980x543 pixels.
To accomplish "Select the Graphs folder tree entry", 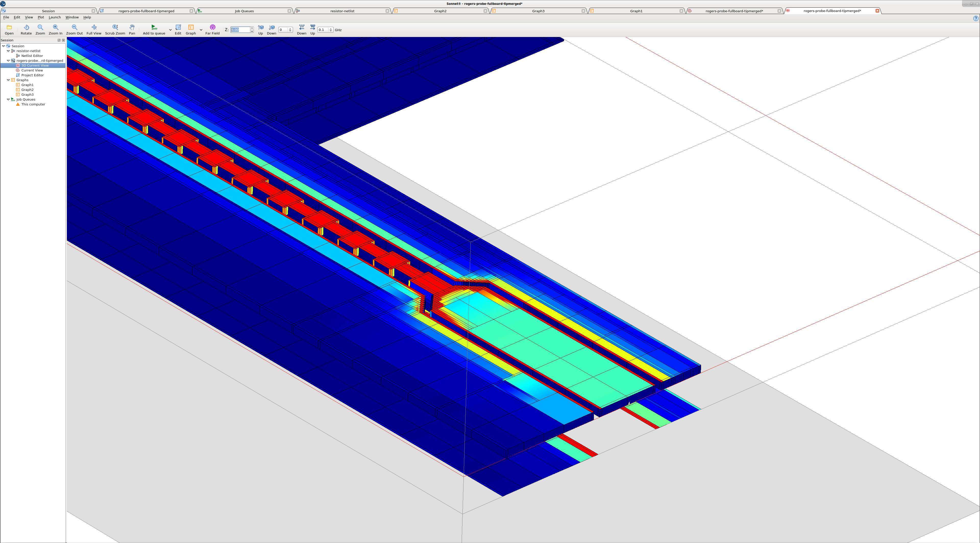I will (x=22, y=80).
